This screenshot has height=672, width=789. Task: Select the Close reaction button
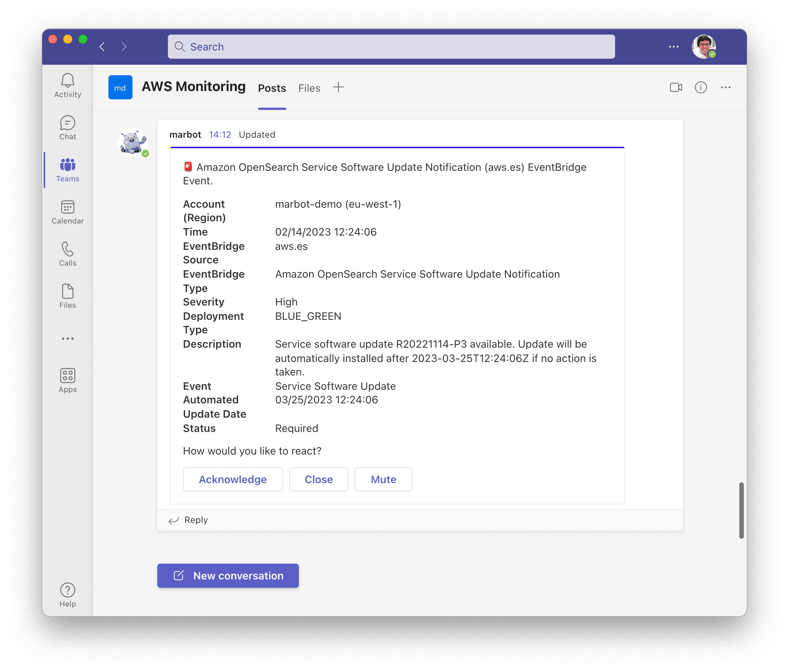[318, 479]
